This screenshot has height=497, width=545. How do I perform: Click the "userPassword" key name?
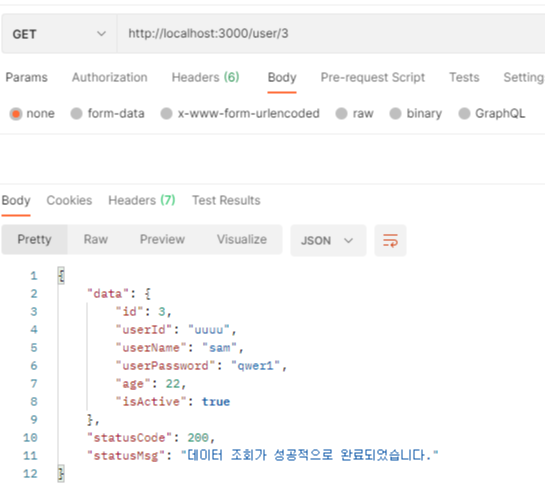click(166, 366)
